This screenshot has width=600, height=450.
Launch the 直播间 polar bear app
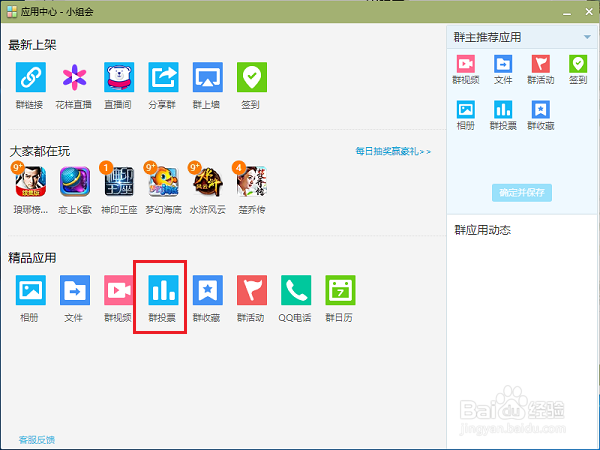119,77
